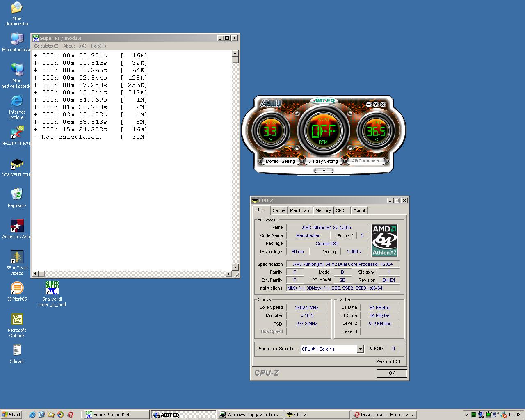Click the Super PI horizontal scrollbar left arrow
Image resolution: width=525 pixels, height=420 pixels.
pyautogui.click(x=35, y=274)
